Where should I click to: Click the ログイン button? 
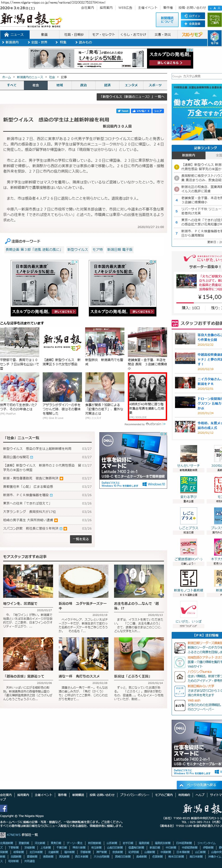(193, 16)
